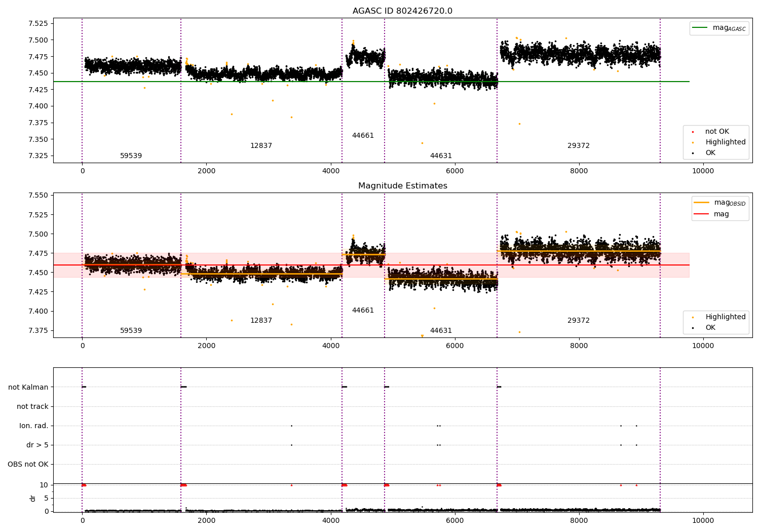Click the 'Magnitude Estimates' subplot title
This screenshot has height=532, width=760.
pos(402,186)
